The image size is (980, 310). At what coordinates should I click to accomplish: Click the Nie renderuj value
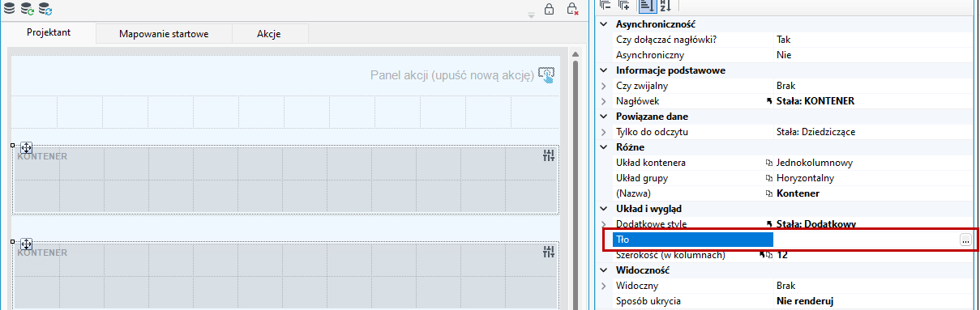tap(806, 301)
